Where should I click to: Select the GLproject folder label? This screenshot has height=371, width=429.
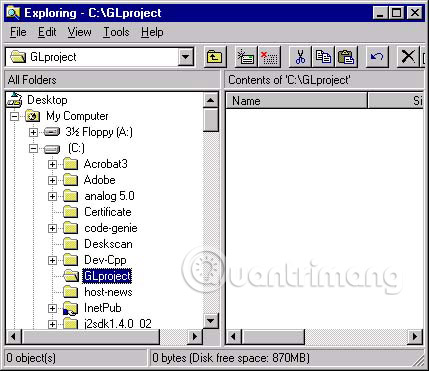coord(107,276)
